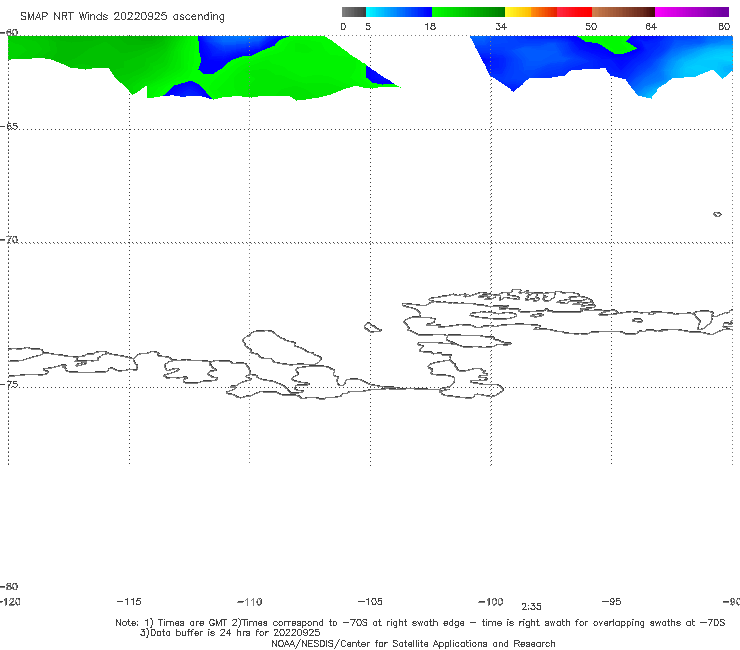Image resolution: width=740 pixels, height=650 pixels.
Task: Click the color bar label '5'
Action: (x=368, y=26)
